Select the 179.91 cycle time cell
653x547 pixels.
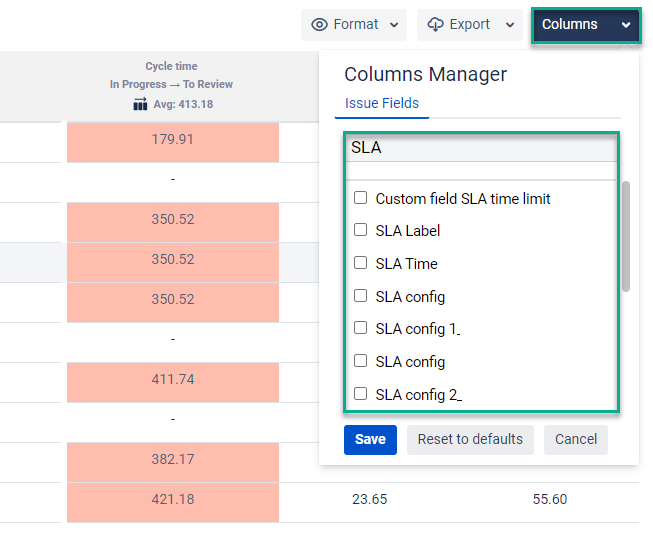pos(172,139)
